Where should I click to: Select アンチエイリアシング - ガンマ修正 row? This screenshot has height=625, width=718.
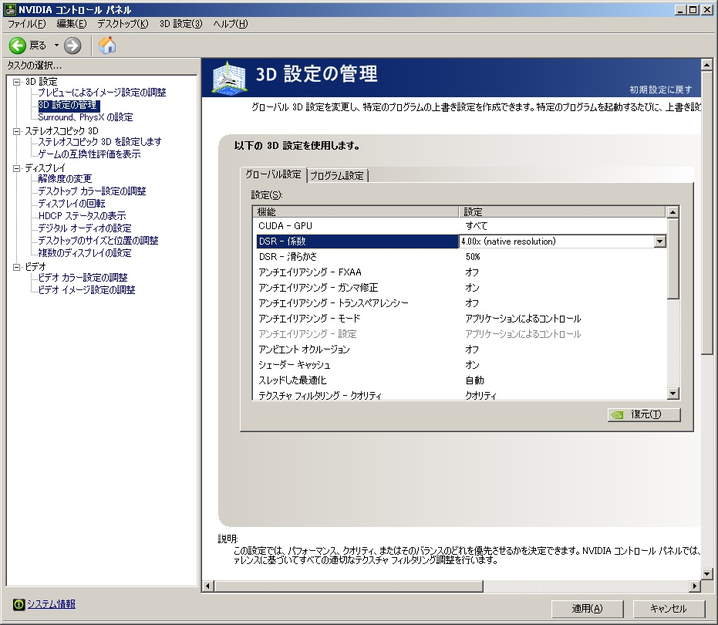coord(460,288)
